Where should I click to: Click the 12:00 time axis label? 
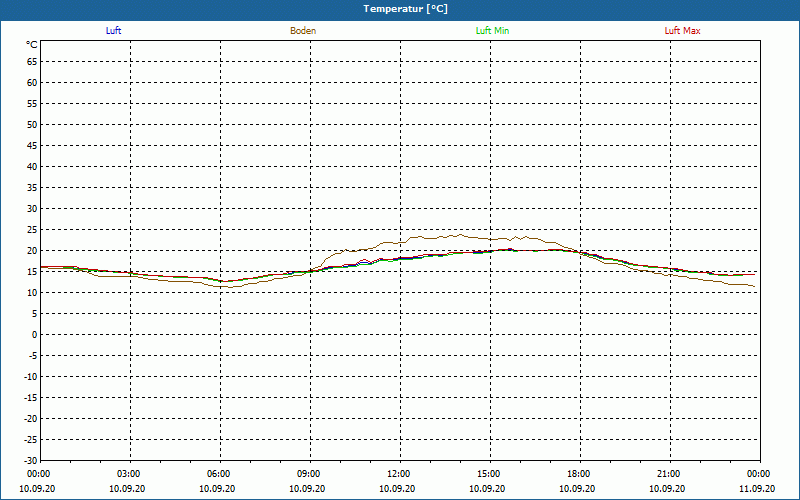click(x=399, y=474)
